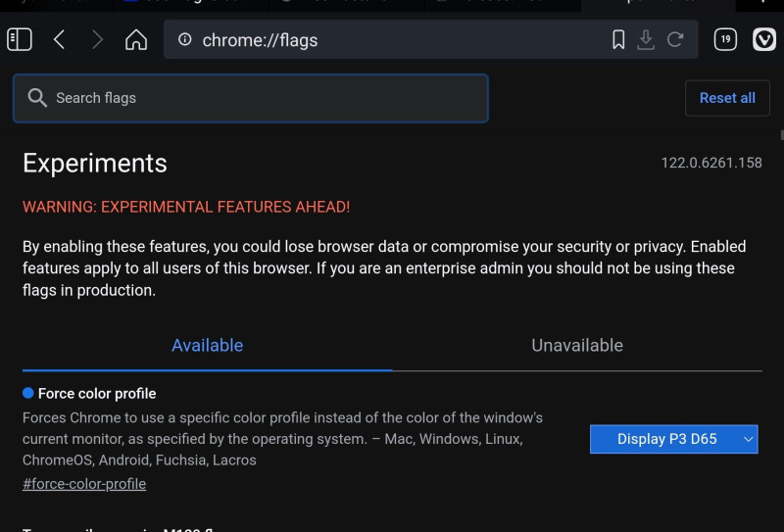Click the version number 122.0.6261.158

tap(711, 163)
